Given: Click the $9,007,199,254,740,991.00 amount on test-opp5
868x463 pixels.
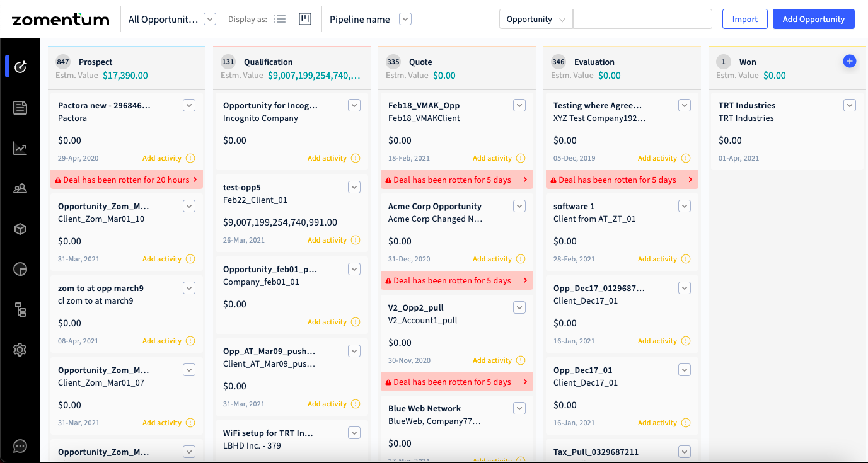Looking at the screenshot, I should [x=280, y=222].
